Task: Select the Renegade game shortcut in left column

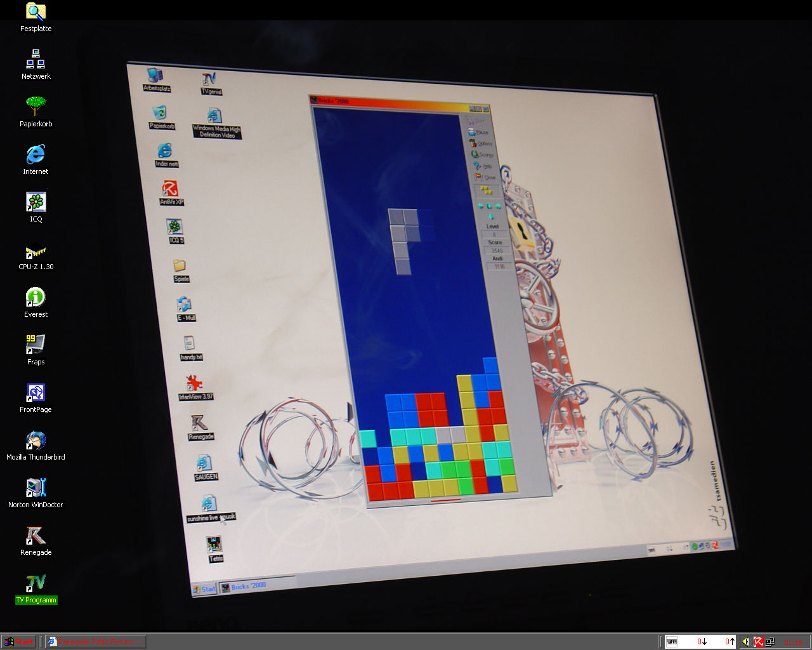Action: (x=36, y=536)
